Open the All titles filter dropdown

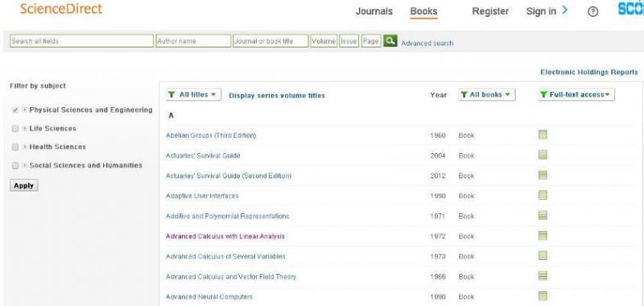tap(194, 95)
